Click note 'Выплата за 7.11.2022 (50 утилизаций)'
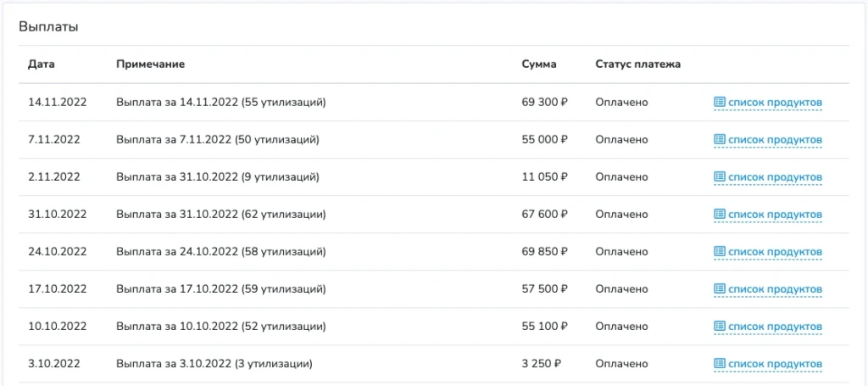Screen dimensions: 868x386 coord(218,140)
